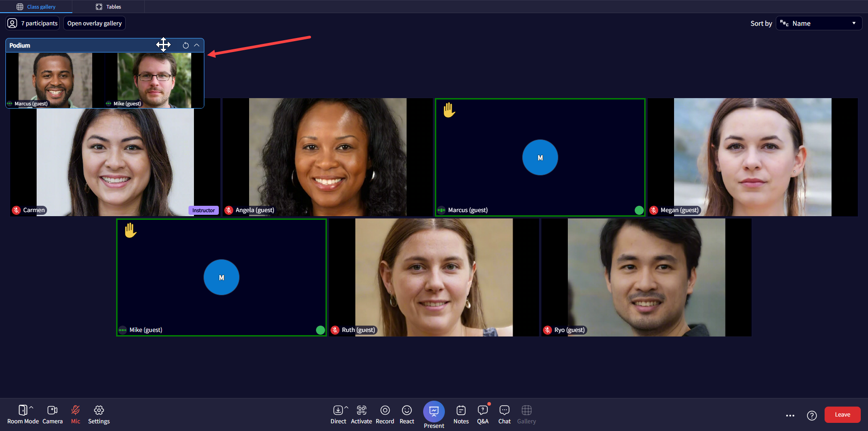Open the more options ellipsis menu
This screenshot has height=431, width=868.
(x=790, y=415)
